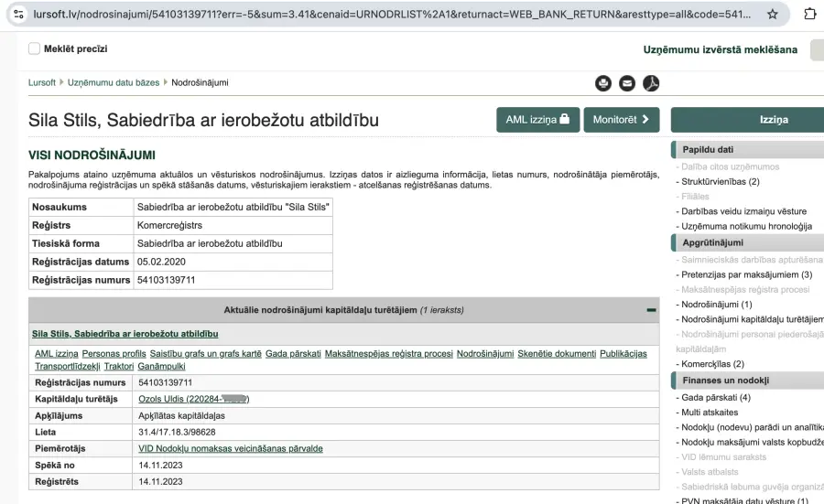This screenshot has width=824, height=504.
Task: Select Uzņēmuma notikumu hronoloģija
Action: point(746,226)
